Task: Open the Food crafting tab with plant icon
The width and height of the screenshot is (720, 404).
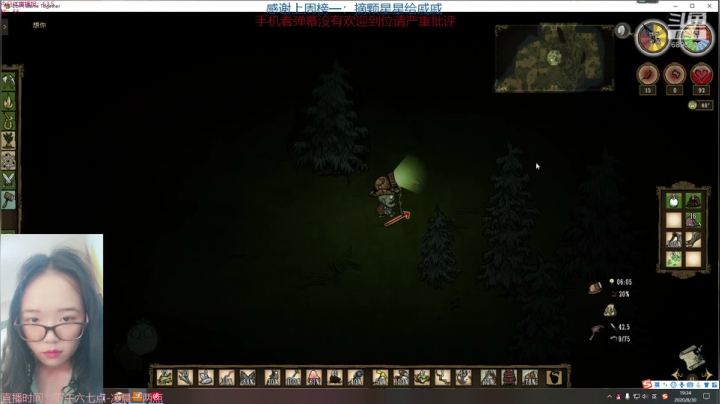Action: click(8, 141)
